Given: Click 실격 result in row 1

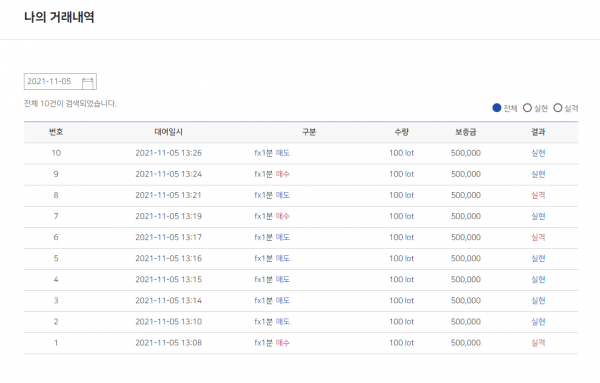Looking at the screenshot, I should tap(538, 342).
